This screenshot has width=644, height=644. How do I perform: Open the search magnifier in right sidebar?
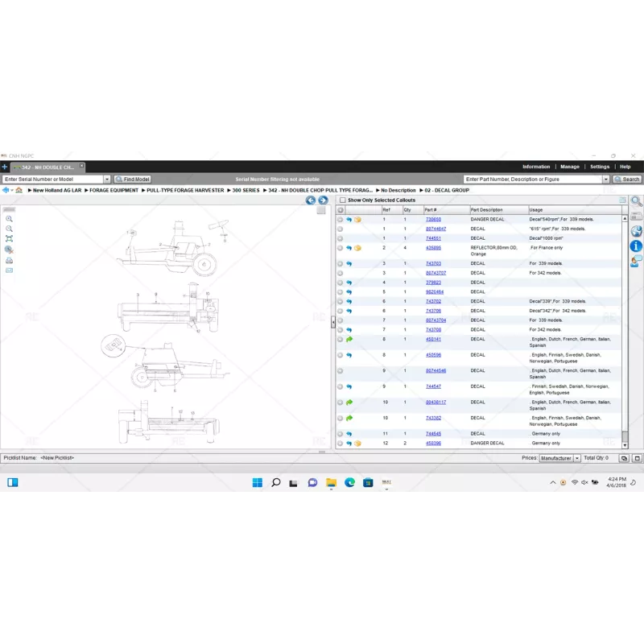point(635,201)
